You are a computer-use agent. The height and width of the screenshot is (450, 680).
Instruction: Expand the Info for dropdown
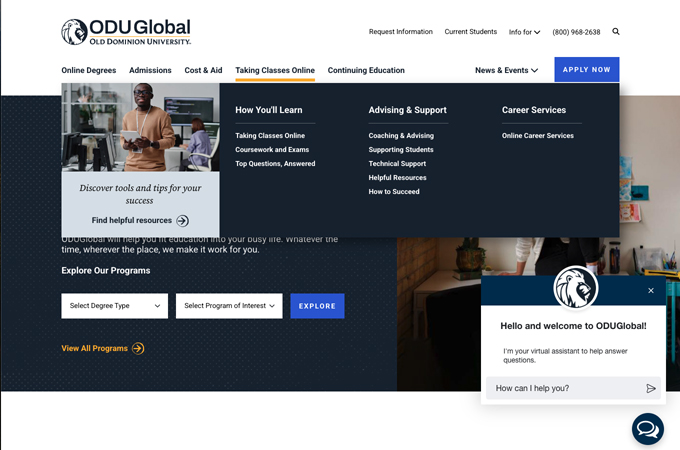(524, 32)
